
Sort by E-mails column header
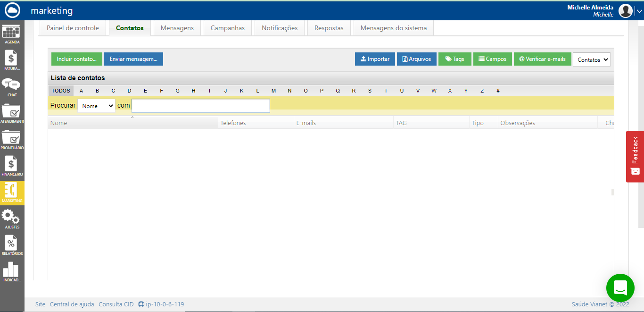click(x=344, y=123)
